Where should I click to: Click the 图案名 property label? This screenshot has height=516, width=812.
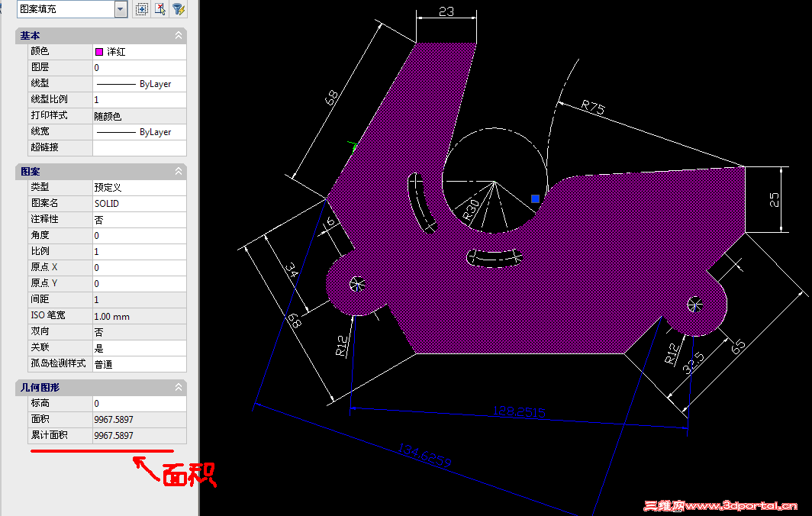(x=44, y=202)
